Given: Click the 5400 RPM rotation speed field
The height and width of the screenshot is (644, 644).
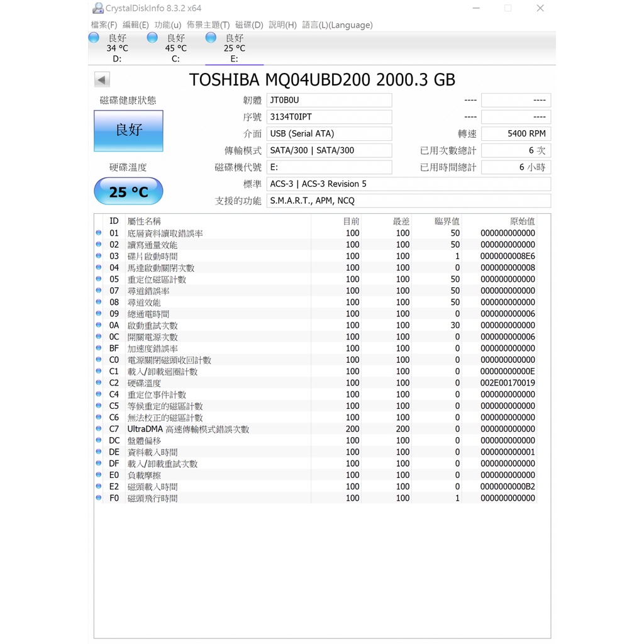Looking at the screenshot, I should [x=516, y=134].
